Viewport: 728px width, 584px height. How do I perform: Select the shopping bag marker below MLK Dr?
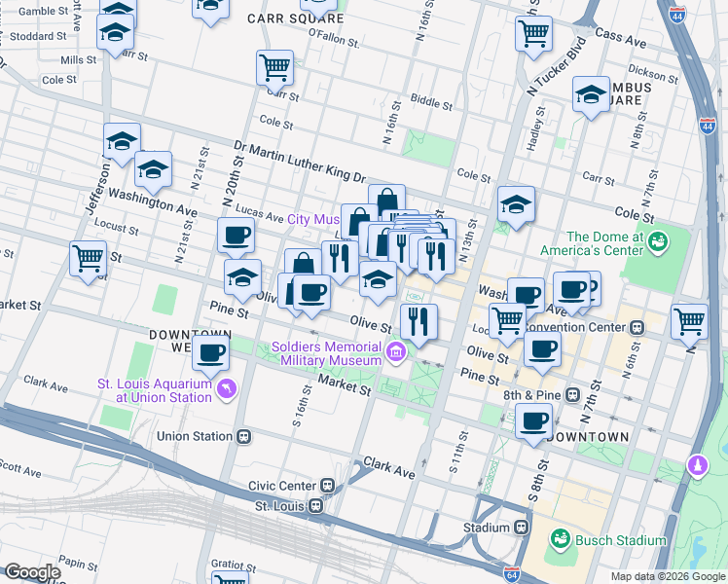tap(386, 200)
